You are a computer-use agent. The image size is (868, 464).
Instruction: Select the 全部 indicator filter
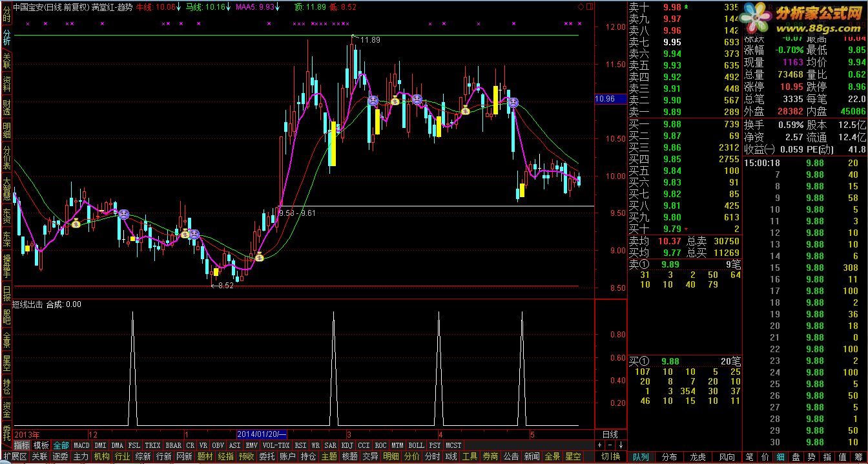(x=61, y=445)
